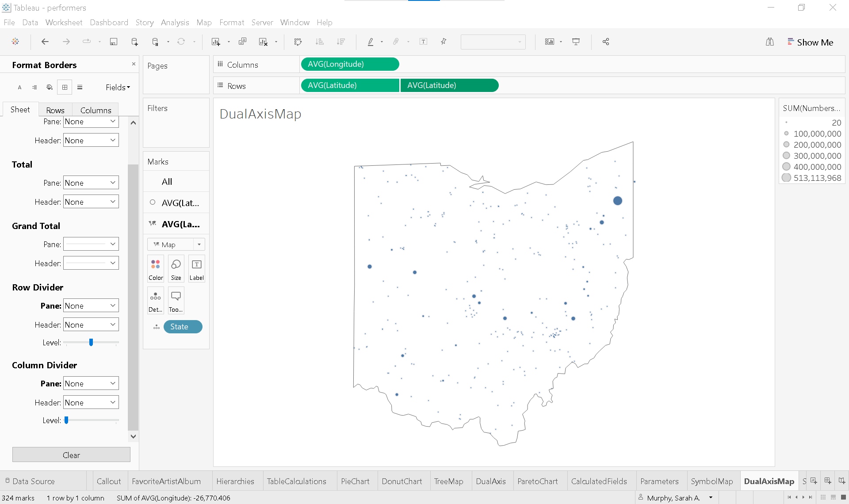Screen dimensions: 849x504
Task: Select the Format Shading paint bucket icon
Action: [50, 87]
